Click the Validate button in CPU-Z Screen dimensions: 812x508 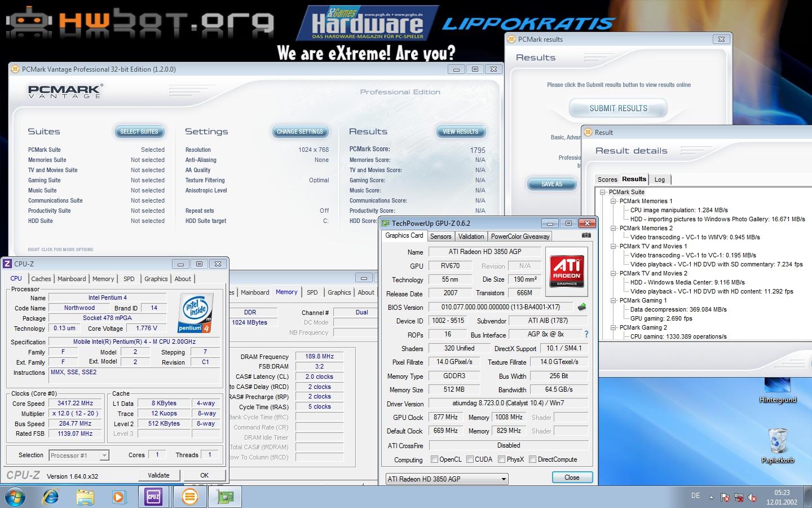point(158,475)
